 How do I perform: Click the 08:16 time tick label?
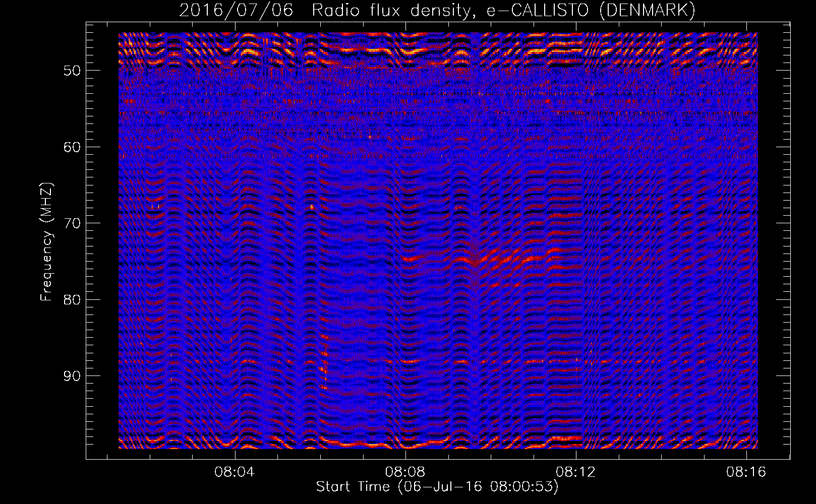[x=746, y=472]
